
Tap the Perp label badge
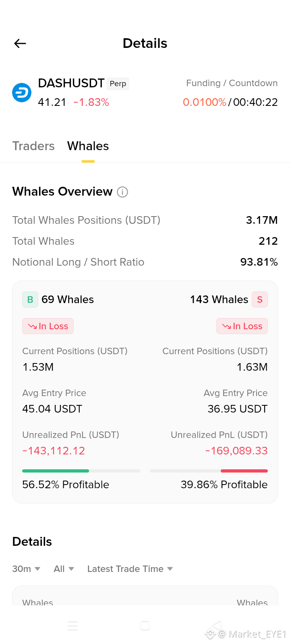[x=118, y=84]
